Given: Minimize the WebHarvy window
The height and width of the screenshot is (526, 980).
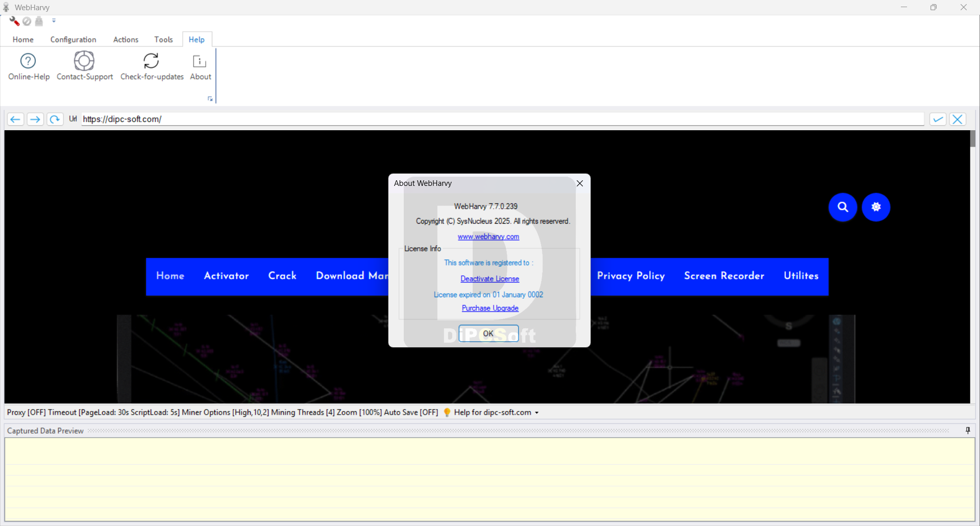Looking at the screenshot, I should (x=904, y=7).
